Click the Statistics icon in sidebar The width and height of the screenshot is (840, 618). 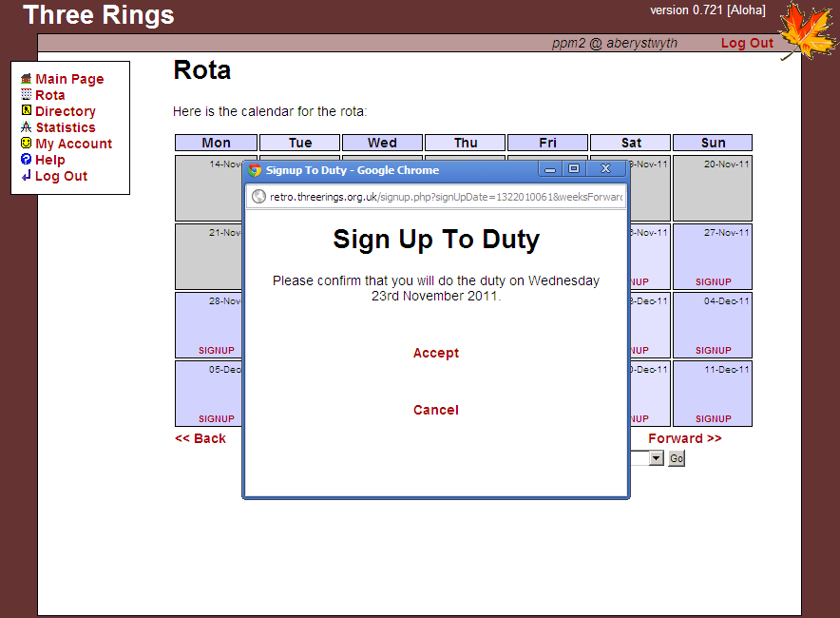[27, 127]
